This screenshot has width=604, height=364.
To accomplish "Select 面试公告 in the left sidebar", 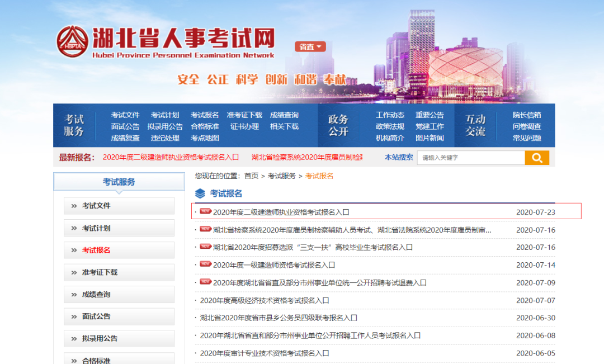I will point(119,316).
